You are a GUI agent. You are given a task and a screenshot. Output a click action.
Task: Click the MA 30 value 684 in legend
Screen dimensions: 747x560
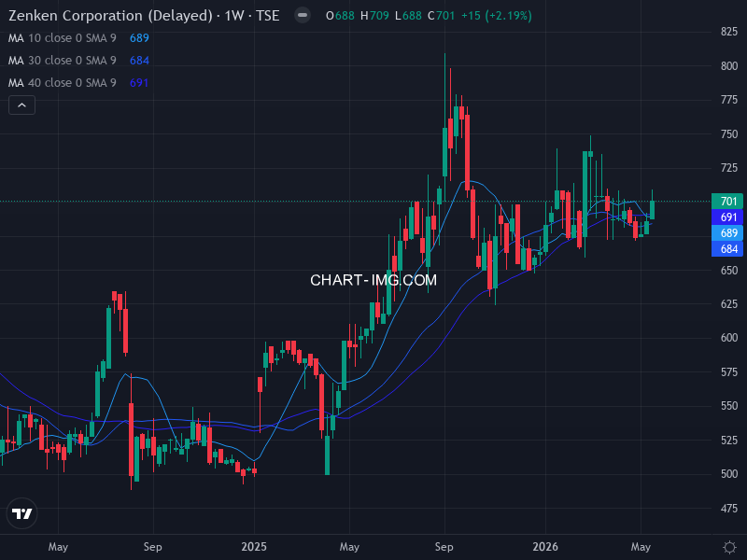(x=139, y=61)
